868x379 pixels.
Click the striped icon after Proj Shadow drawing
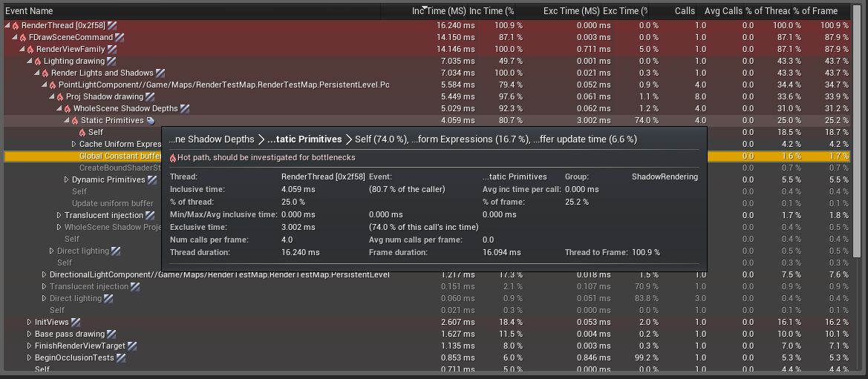(x=150, y=97)
